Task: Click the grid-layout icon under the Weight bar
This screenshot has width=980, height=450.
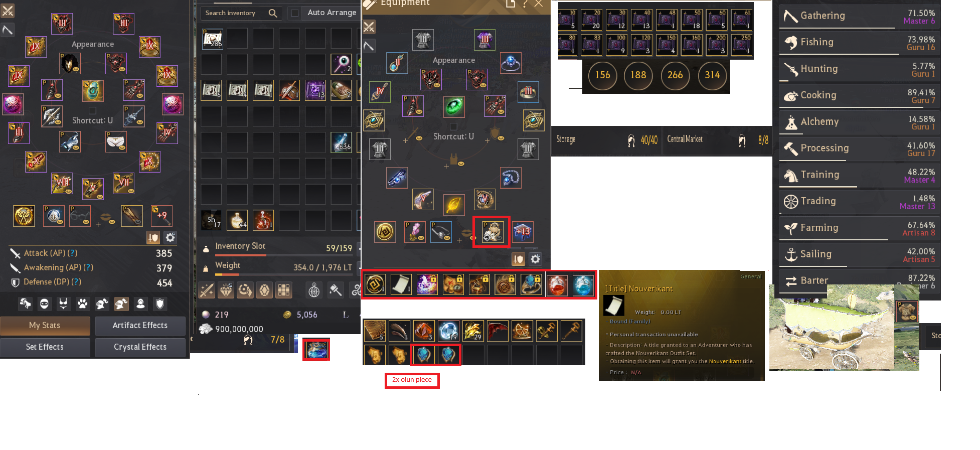Action: [x=284, y=290]
